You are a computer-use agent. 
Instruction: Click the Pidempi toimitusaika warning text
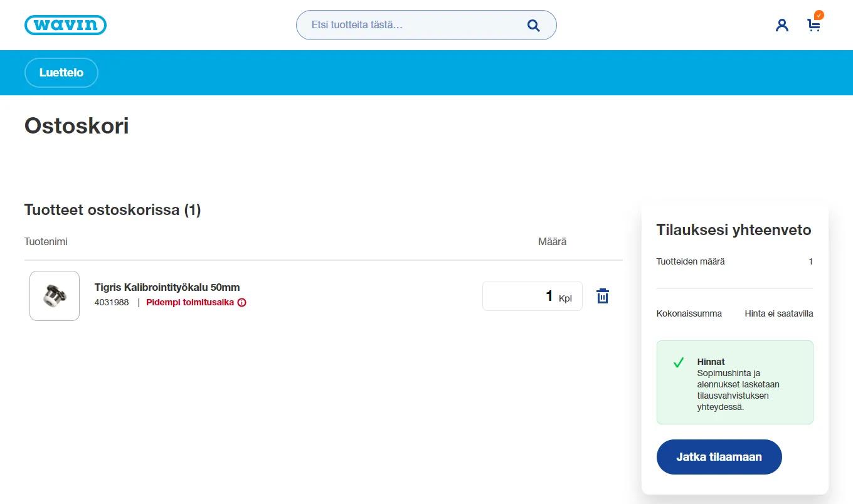(x=190, y=303)
